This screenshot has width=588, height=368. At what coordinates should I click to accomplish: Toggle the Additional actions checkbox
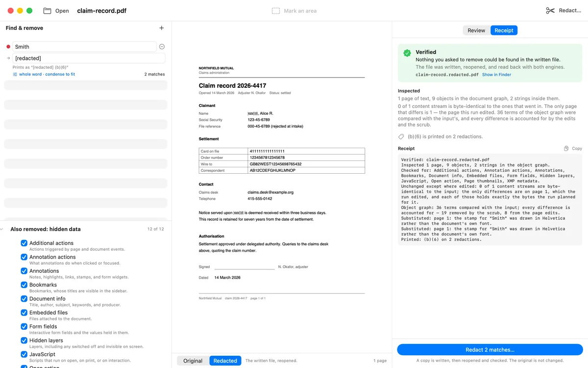click(24, 243)
